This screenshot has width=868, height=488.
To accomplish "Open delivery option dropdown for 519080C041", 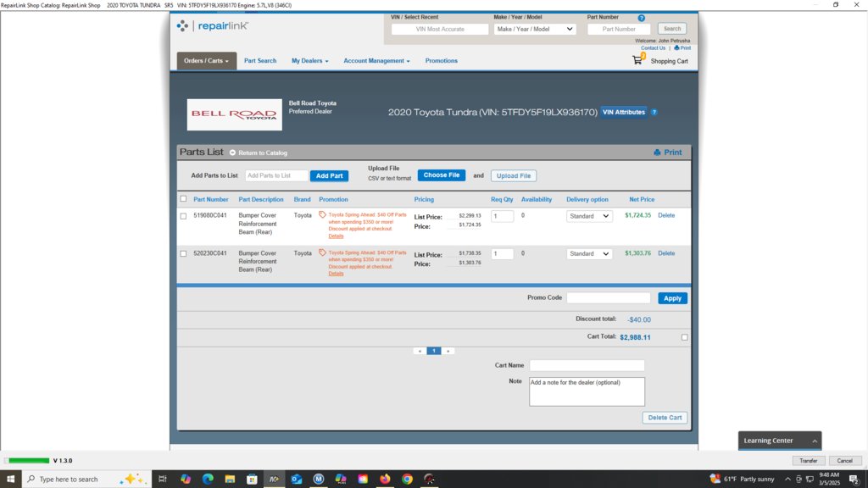I will 589,216.
